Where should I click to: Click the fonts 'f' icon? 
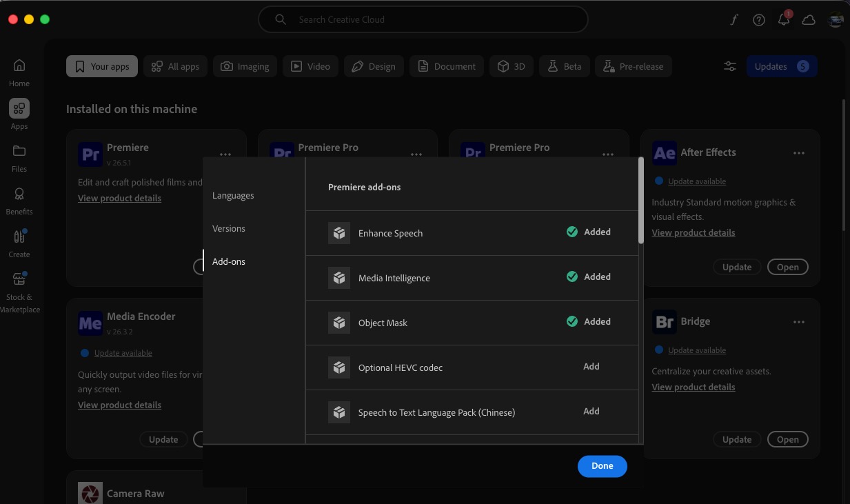734,20
